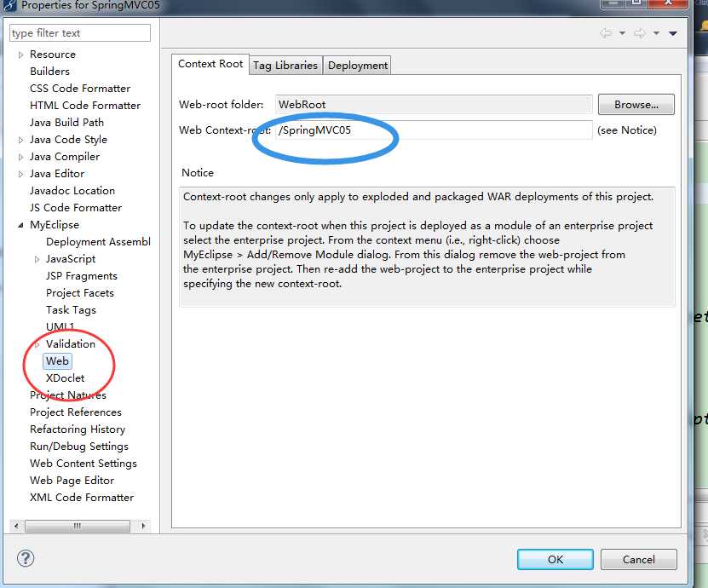Select the Web tree item

[57, 361]
